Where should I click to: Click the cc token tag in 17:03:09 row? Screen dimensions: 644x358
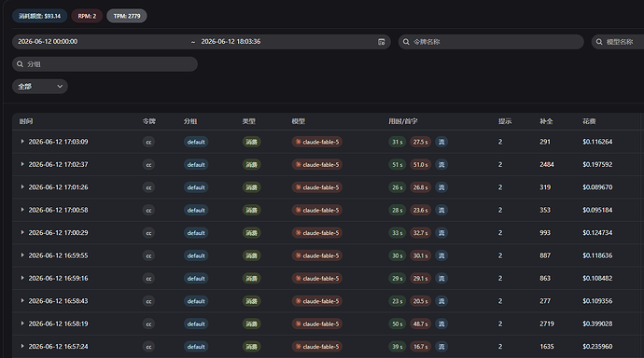coord(148,142)
